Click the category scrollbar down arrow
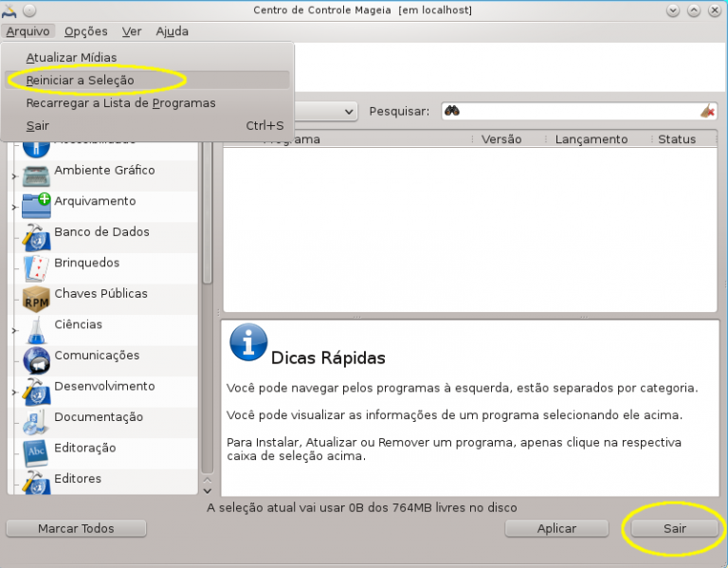The height and width of the screenshot is (568, 728). [208, 491]
